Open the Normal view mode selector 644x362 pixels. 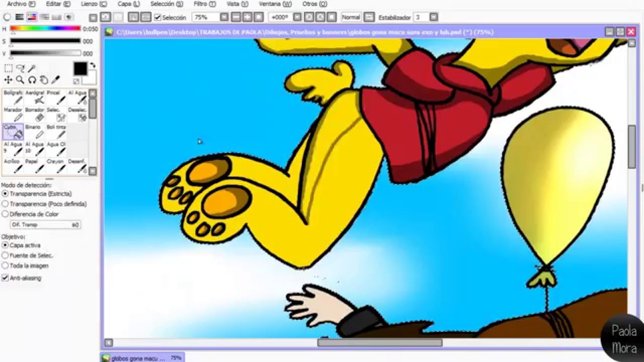tap(351, 17)
